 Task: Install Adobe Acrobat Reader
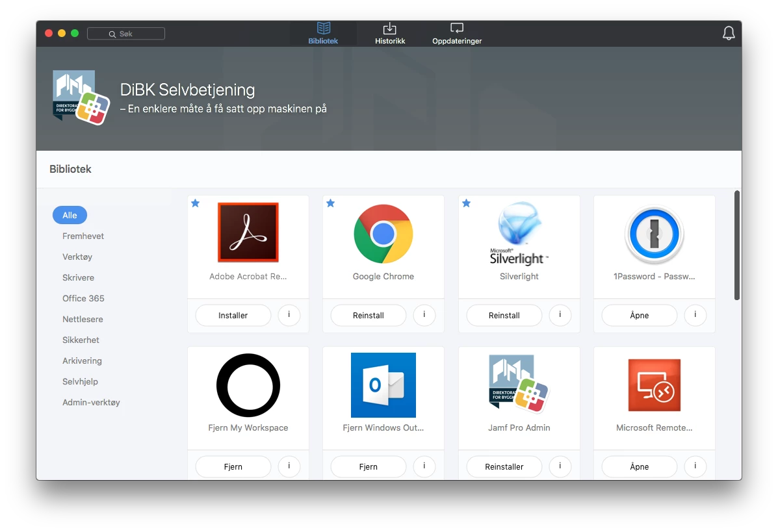[233, 315]
